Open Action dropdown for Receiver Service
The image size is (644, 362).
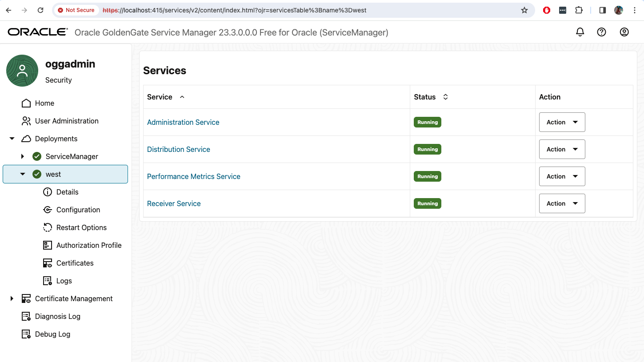[x=562, y=203]
